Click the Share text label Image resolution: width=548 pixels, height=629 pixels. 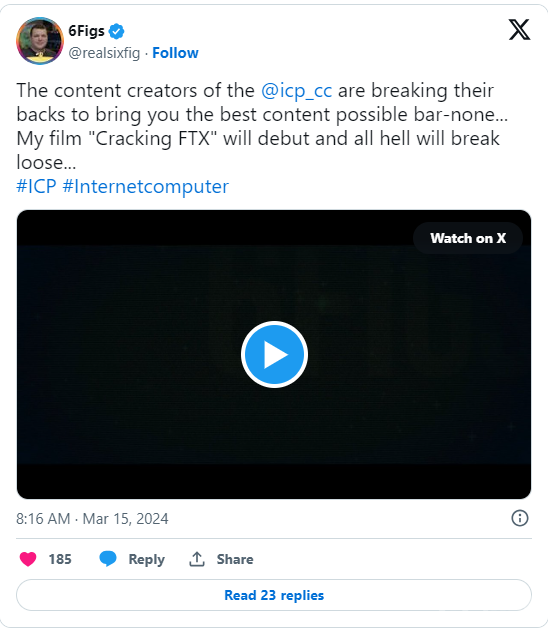pos(235,559)
